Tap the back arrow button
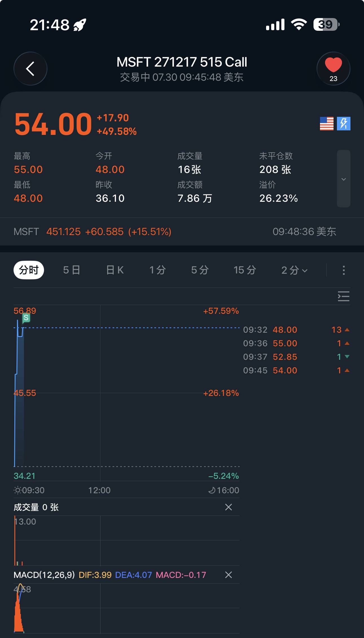 pyautogui.click(x=30, y=69)
